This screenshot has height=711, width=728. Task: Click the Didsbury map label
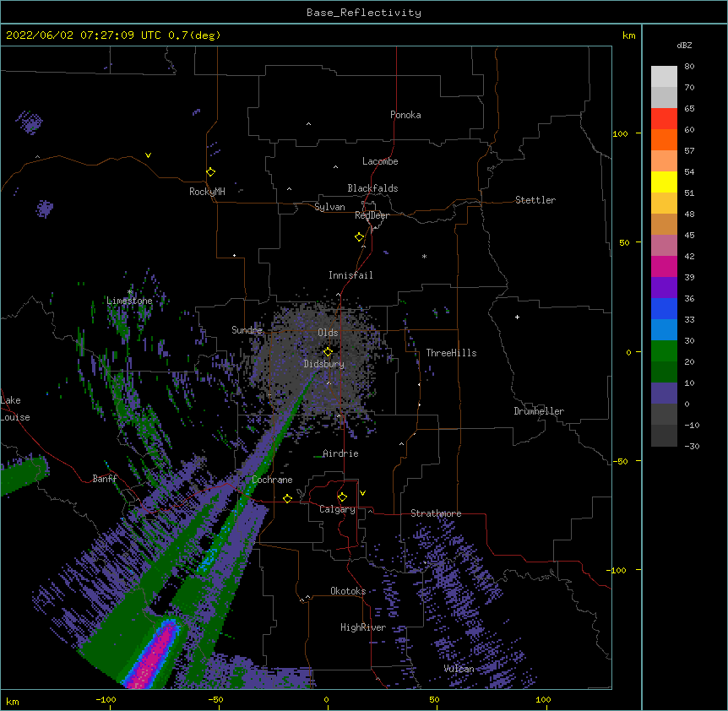324,364
